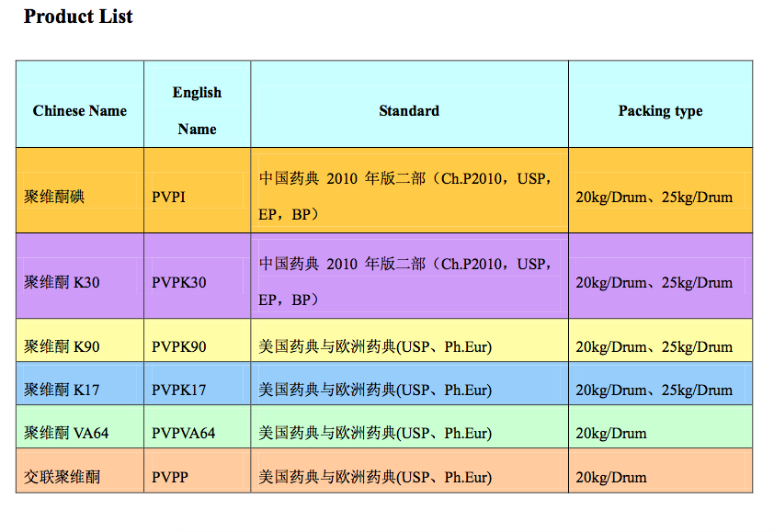Select the '聚维酮 VA64' cell
Image resolution: width=774 pixels, height=532 pixels.
[80, 427]
